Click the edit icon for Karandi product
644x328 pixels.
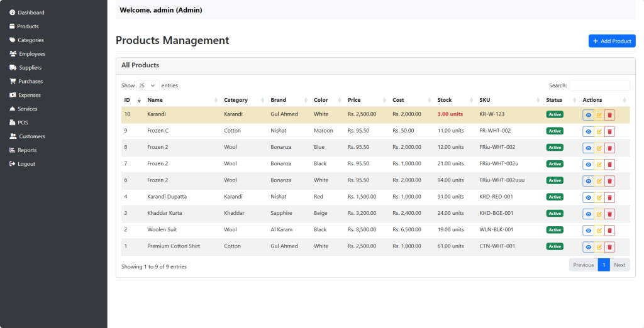point(599,115)
